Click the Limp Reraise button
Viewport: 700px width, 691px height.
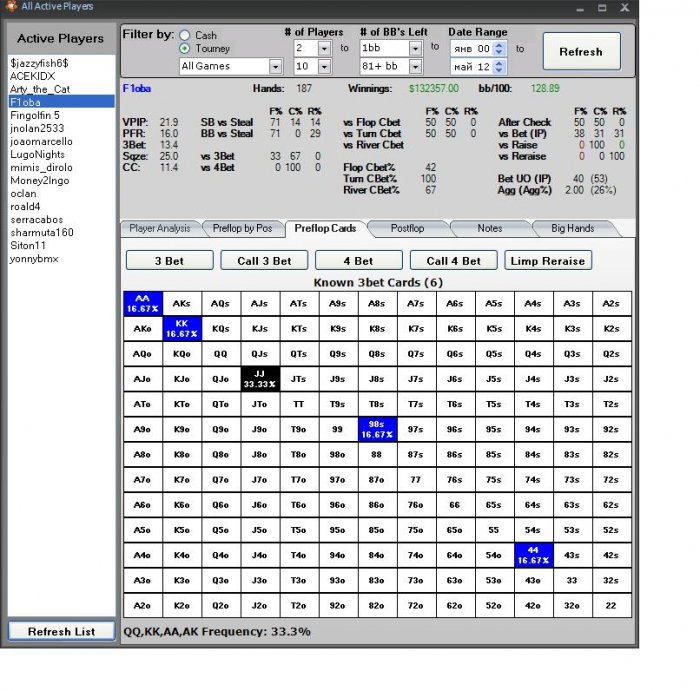tap(548, 261)
